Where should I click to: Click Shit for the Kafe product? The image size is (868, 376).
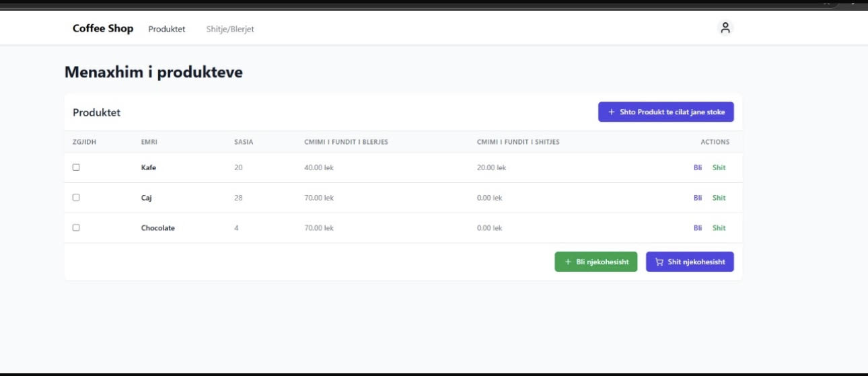719,167
